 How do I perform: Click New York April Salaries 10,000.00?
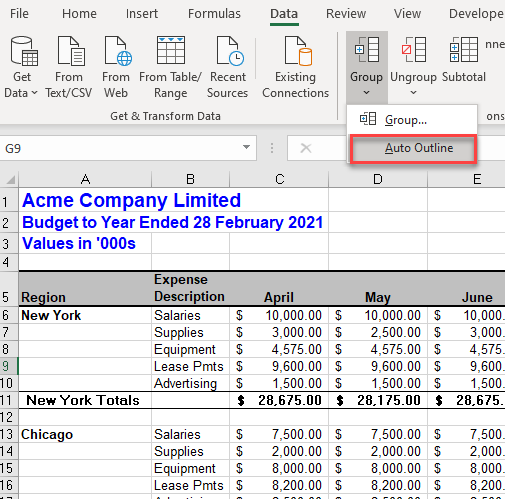[x=279, y=315]
